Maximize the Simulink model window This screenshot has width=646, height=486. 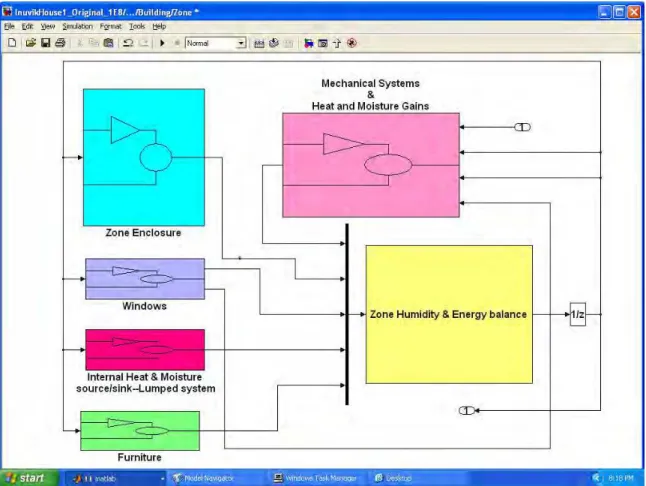pos(619,12)
